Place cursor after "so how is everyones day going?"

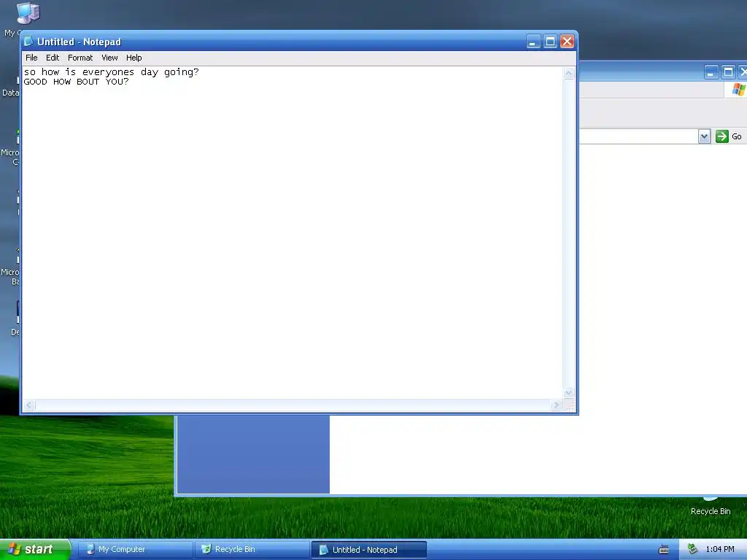(200, 72)
